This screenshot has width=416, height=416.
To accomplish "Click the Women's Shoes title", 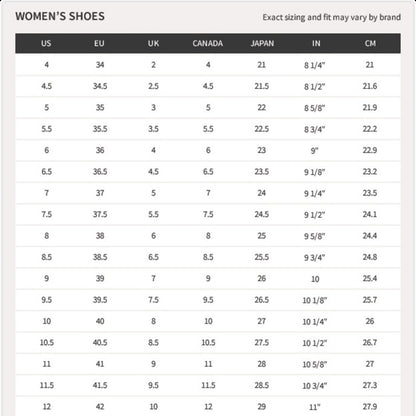I will point(60,16).
